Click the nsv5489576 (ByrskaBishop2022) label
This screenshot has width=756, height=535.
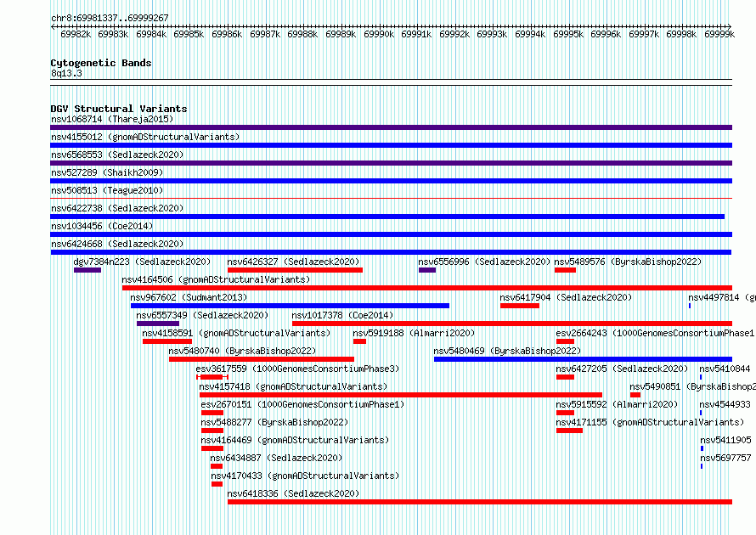pos(628,262)
